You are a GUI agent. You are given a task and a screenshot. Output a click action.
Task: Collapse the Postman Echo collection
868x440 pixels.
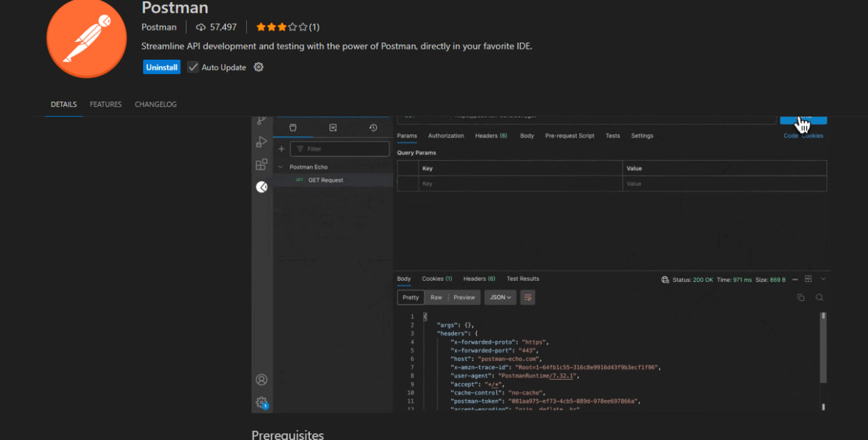click(281, 167)
